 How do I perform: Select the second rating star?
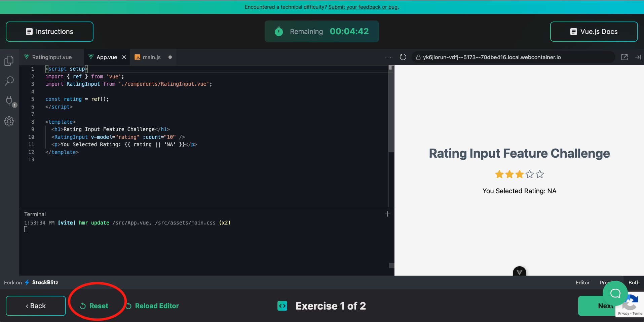pyautogui.click(x=509, y=174)
